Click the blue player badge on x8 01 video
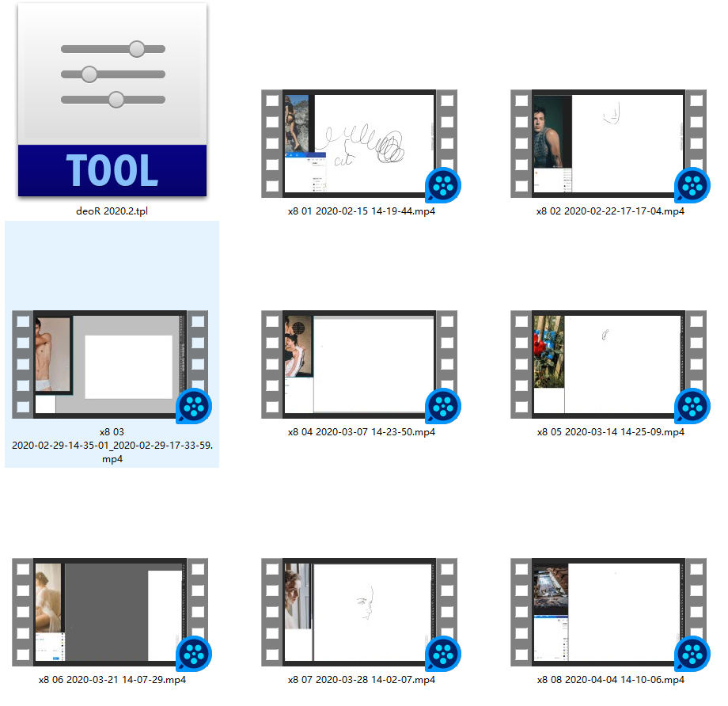This screenshot has height=706, width=728. [x=442, y=188]
